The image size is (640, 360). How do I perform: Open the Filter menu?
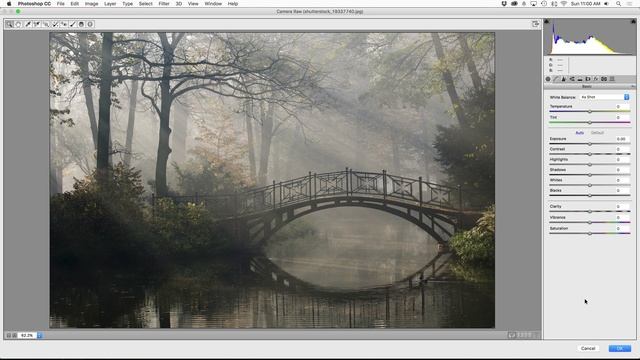[164, 4]
